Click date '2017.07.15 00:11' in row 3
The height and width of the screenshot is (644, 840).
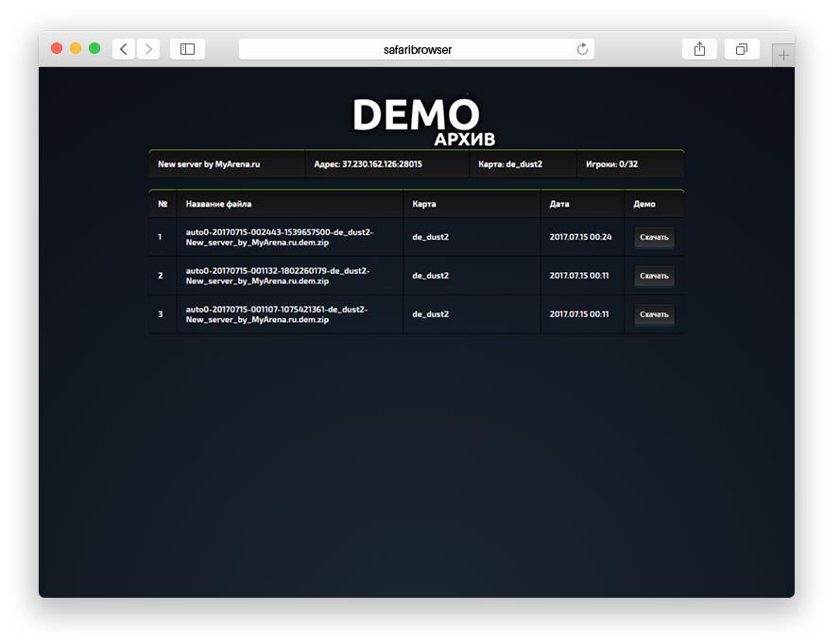579,314
